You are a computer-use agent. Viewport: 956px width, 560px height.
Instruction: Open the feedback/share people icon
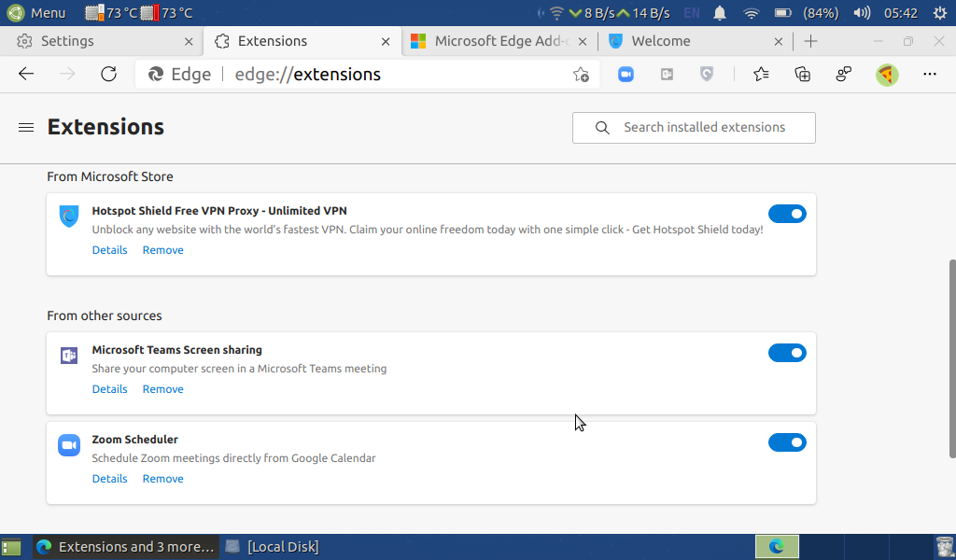tap(844, 75)
